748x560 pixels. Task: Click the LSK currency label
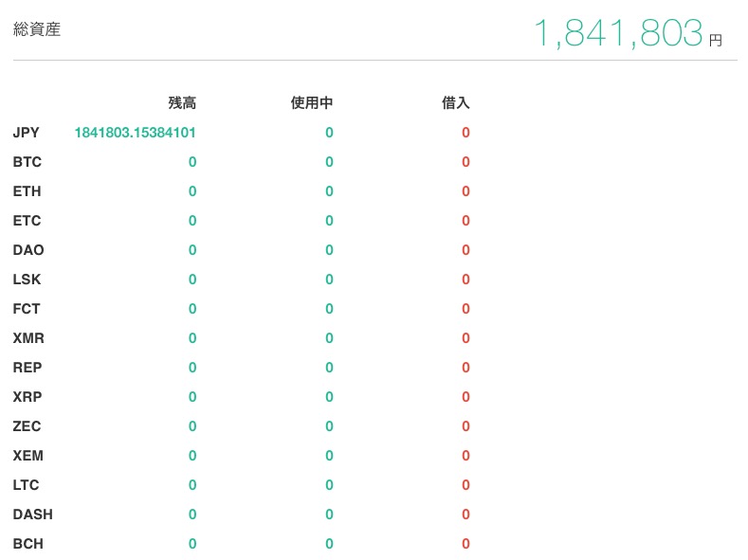(27, 280)
